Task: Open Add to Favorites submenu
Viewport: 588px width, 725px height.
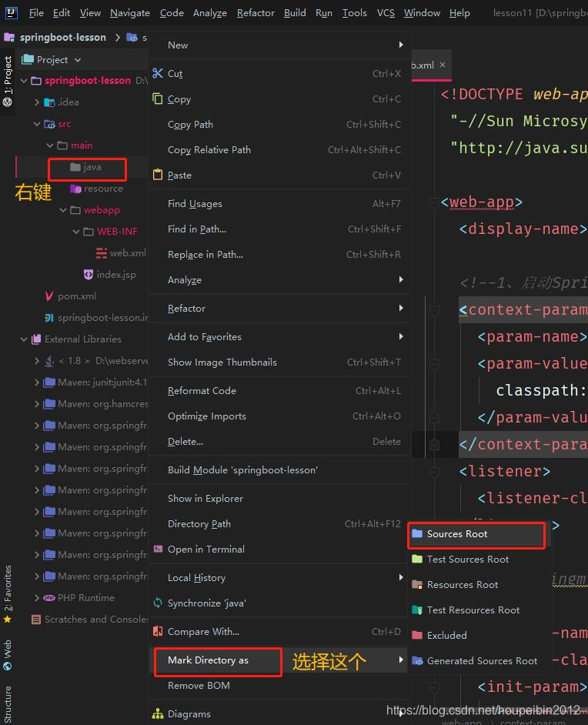Action: (280, 336)
